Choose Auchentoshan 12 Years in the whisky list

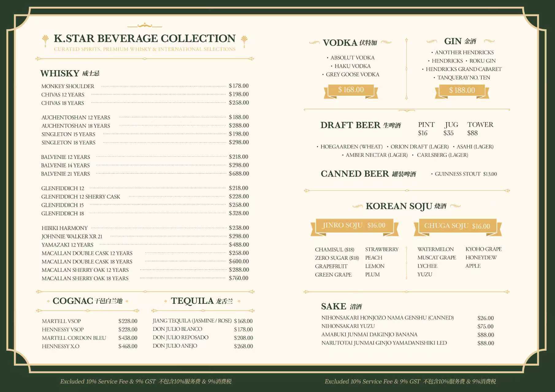point(76,118)
